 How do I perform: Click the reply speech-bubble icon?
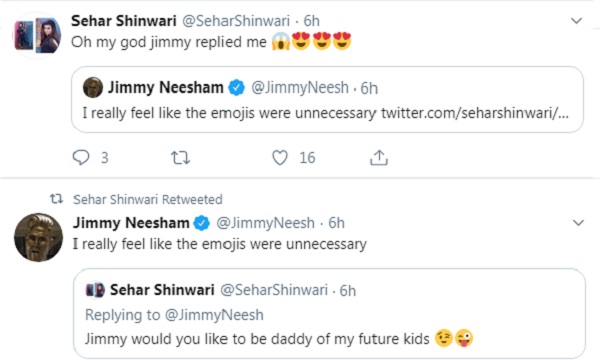[81, 158]
